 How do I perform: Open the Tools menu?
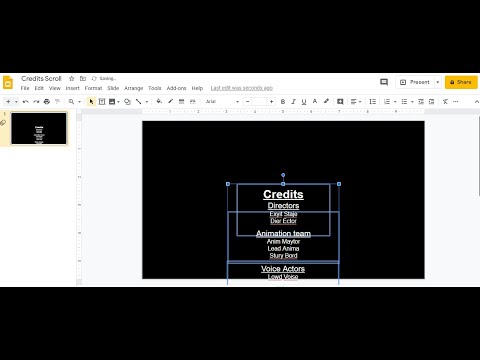point(155,88)
